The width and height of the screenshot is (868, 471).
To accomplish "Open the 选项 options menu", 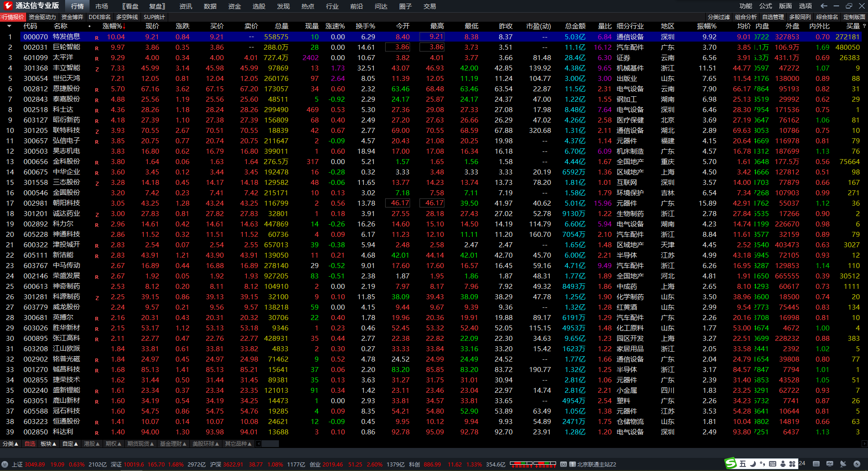I will 806,6.
